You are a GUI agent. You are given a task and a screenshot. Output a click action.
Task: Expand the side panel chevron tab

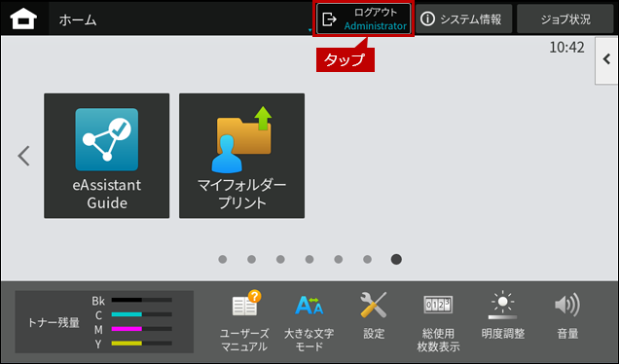click(x=606, y=60)
